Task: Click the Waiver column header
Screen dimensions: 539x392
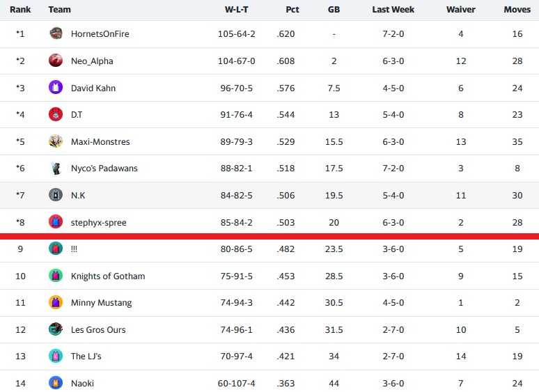Action: [460, 10]
